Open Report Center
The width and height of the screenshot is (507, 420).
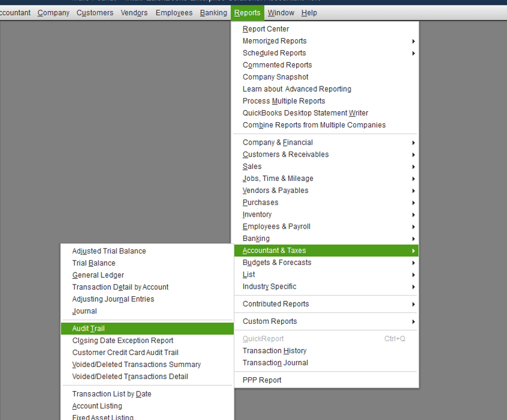[326, 29]
